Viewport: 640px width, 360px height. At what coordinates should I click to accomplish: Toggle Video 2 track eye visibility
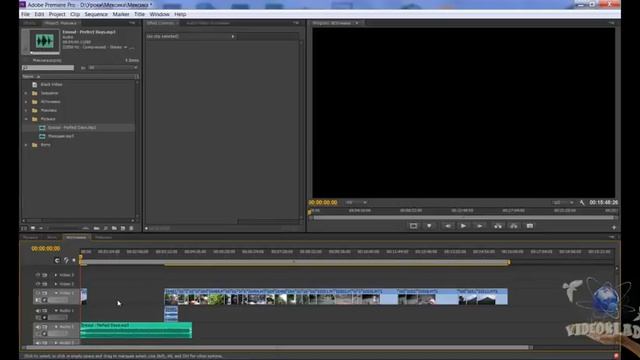38,284
